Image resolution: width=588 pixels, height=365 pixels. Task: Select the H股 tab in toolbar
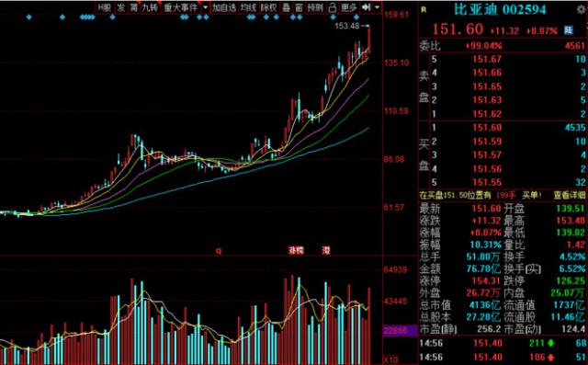point(105,7)
